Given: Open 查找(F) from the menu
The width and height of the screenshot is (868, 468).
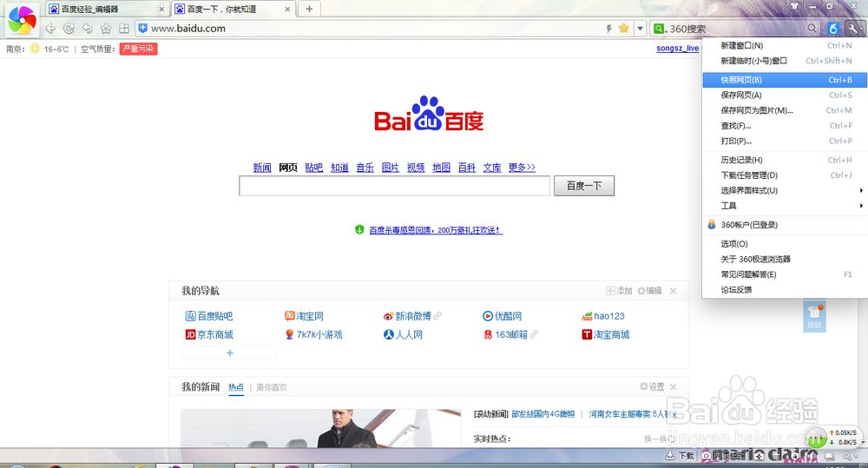Looking at the screenshot, I should 785,126.
